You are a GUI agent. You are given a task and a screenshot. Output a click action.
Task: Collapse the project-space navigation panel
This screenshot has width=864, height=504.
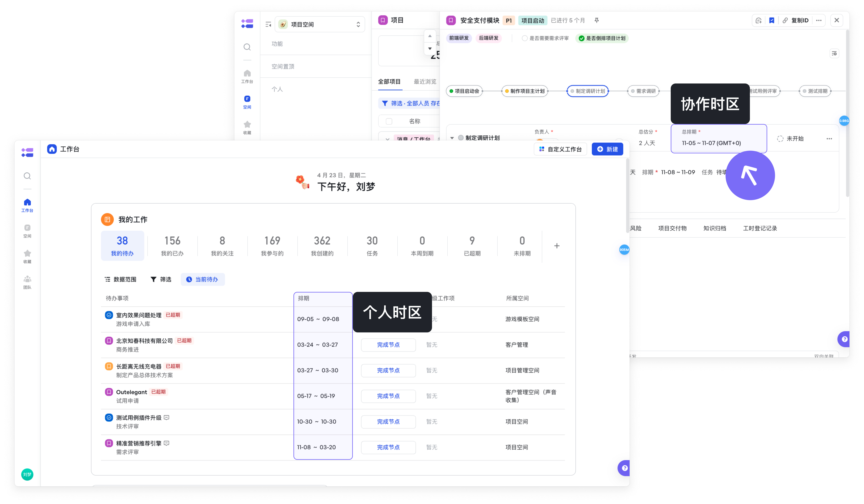point(268,24)
